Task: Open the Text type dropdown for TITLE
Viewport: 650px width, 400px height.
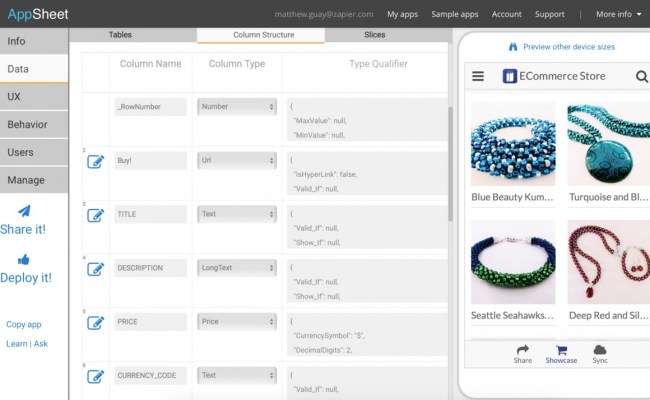Action: click(x=237, y=214)
